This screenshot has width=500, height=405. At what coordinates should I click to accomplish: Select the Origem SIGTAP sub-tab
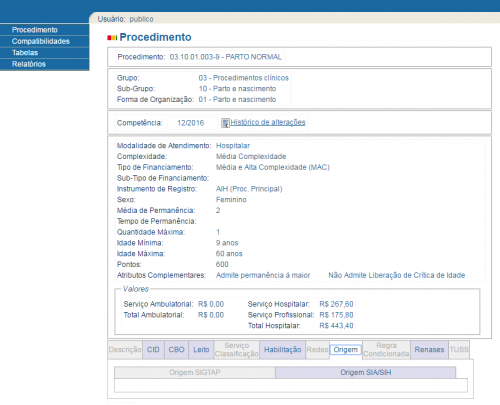tap(195, 372)
